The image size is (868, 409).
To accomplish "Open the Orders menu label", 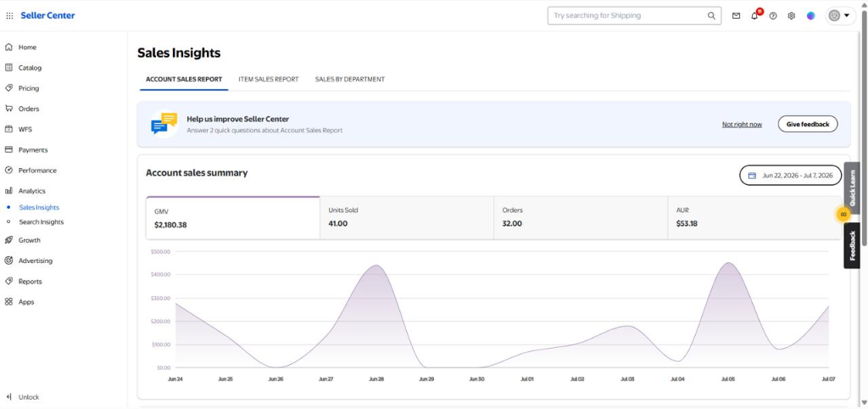I will pos(29,109).
